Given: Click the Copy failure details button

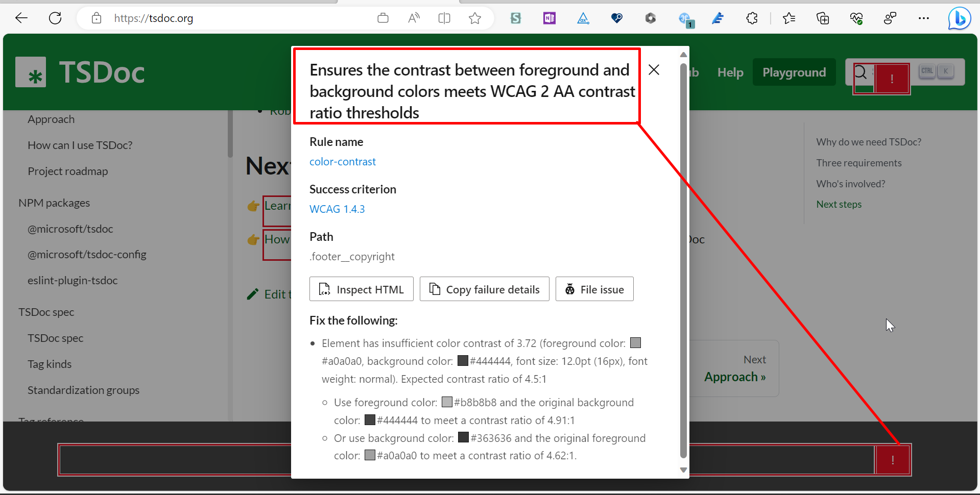Looking at the screenshot, I should click(484, 289).
